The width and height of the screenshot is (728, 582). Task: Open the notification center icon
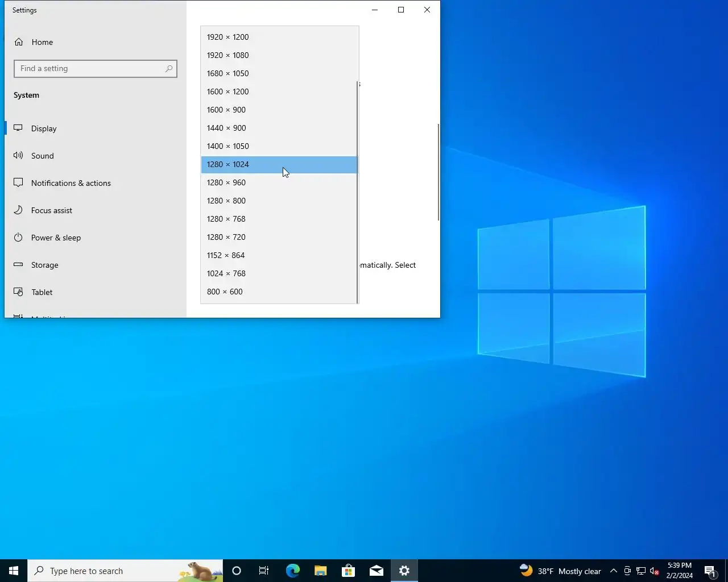coord(710,571)
